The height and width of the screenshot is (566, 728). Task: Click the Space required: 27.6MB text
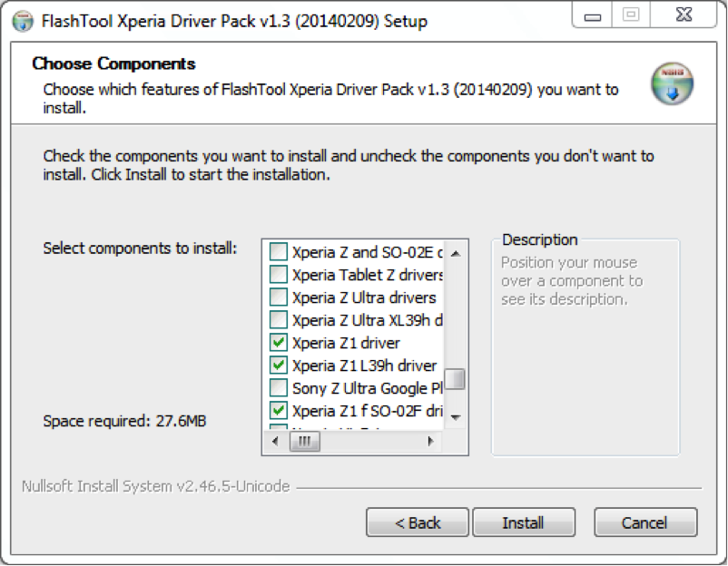tap(124, 421)
